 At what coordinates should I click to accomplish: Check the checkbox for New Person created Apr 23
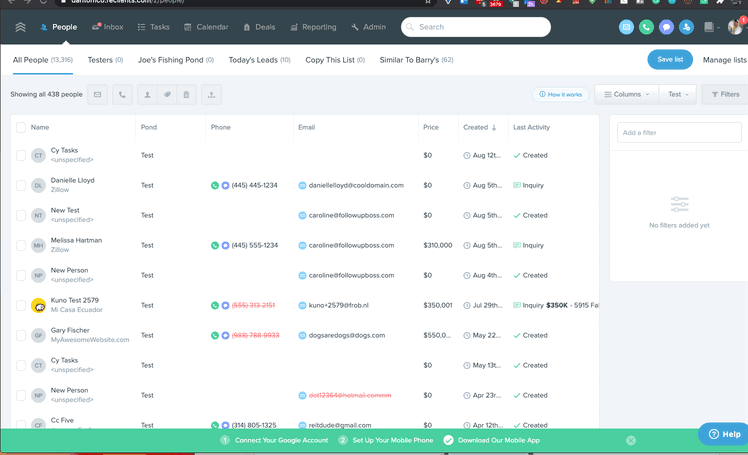click(x=21, y=395)
